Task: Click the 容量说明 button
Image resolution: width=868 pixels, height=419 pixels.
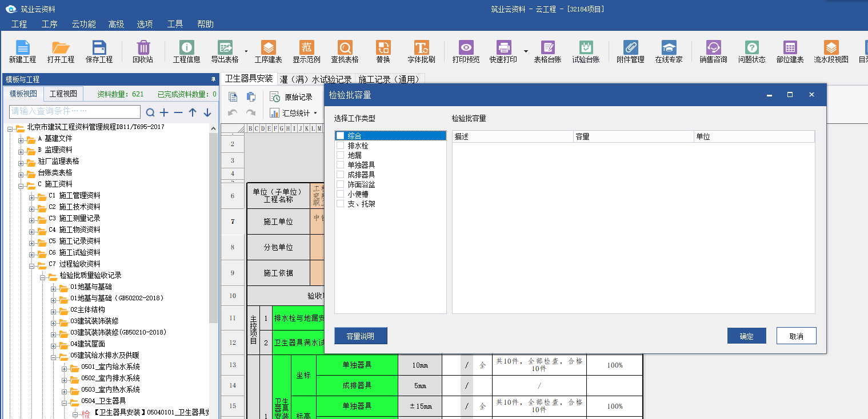Action: click(x=361, y=336)
